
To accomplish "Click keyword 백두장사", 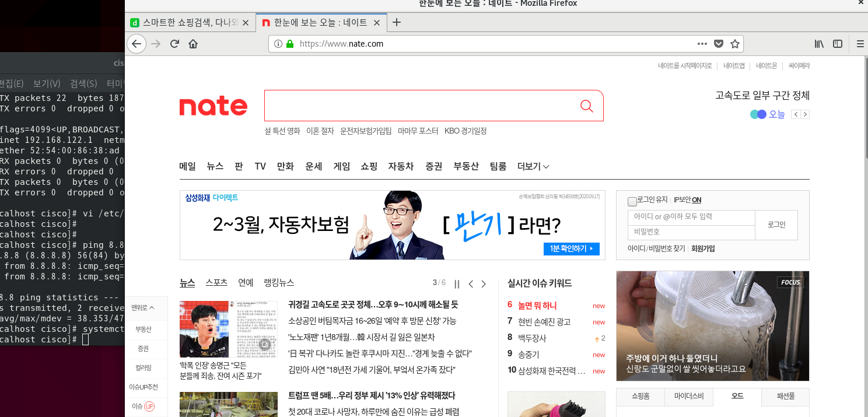I will tap(532, 338).
